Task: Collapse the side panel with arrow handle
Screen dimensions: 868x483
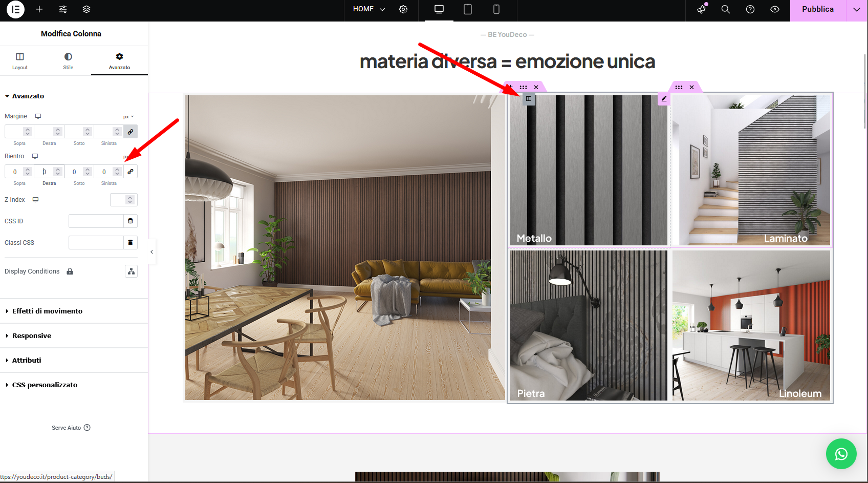Action: [151, 251]
